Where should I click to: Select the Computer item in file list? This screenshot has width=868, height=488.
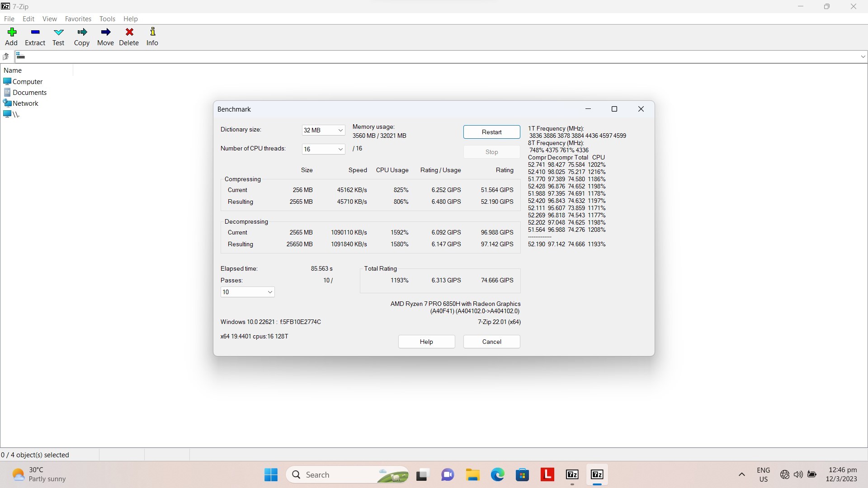pos(23,82)
